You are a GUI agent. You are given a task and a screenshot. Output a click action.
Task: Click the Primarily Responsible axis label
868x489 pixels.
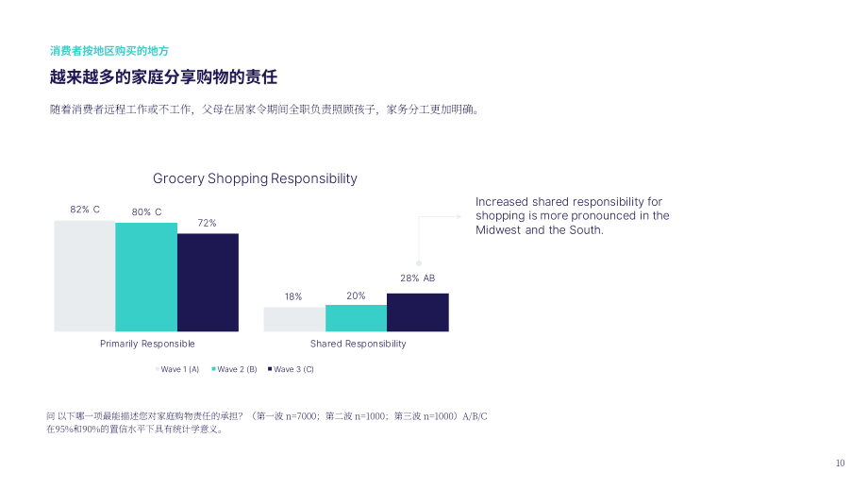coord(147,344)
